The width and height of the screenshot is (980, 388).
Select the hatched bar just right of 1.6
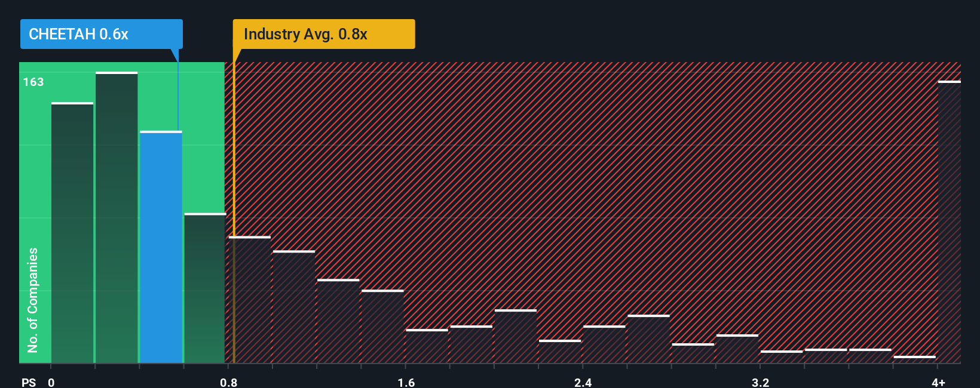(427, 346)
